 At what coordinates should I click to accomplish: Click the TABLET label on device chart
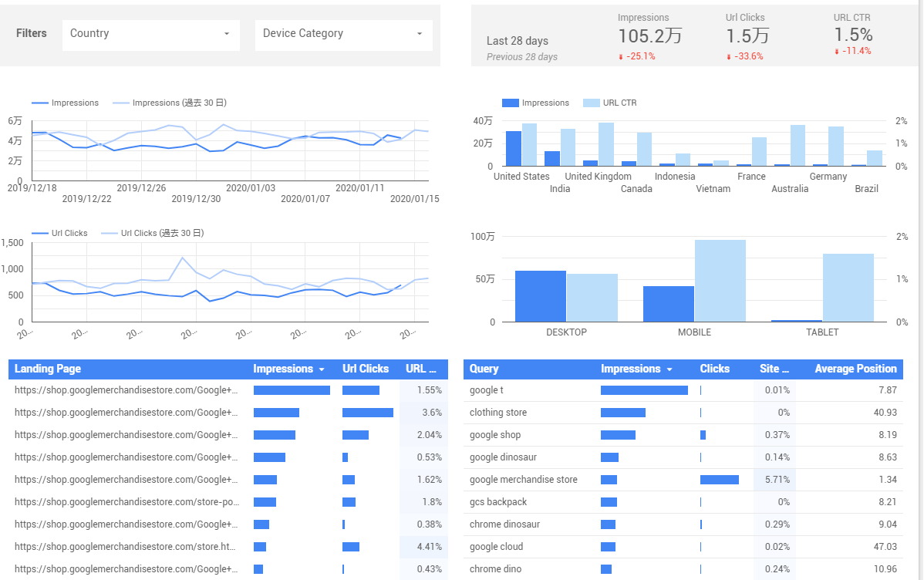(x=822, y=332)
